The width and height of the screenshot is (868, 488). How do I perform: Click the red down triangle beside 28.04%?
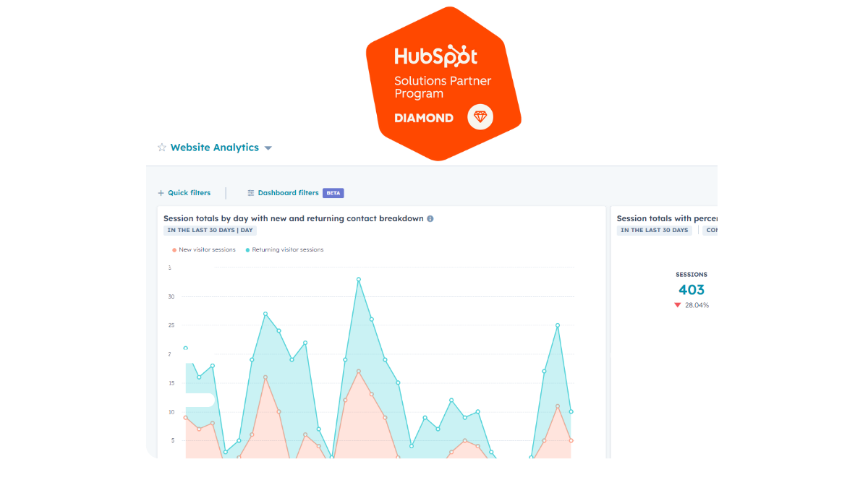678,305
